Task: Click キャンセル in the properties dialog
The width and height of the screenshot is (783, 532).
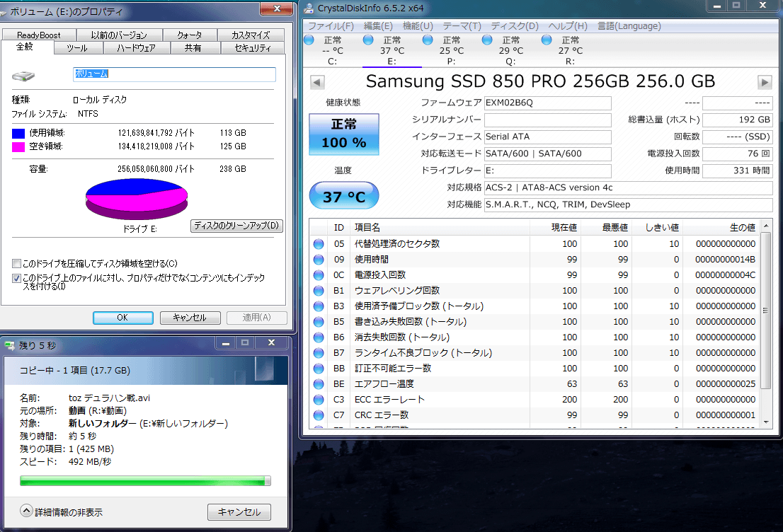Action: pyautogui.click(x=190, y=318)
